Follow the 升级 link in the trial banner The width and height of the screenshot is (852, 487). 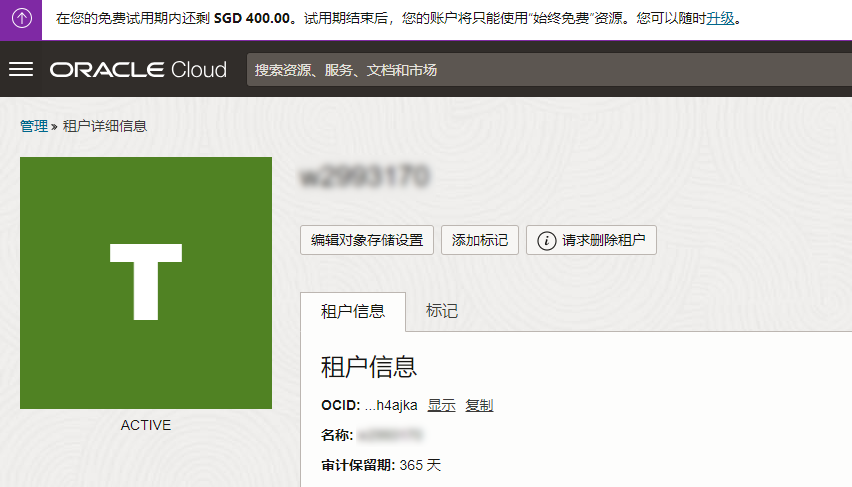[x=720, y=19]
